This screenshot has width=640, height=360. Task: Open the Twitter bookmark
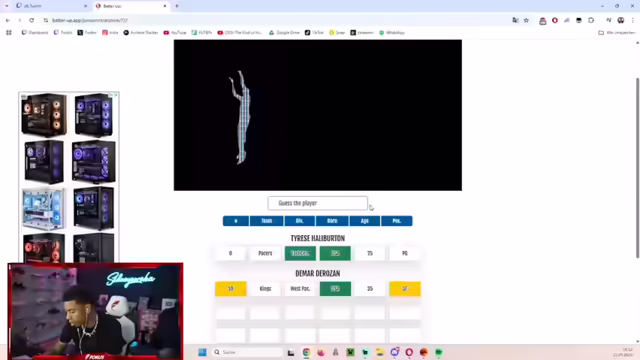(87, 33)
